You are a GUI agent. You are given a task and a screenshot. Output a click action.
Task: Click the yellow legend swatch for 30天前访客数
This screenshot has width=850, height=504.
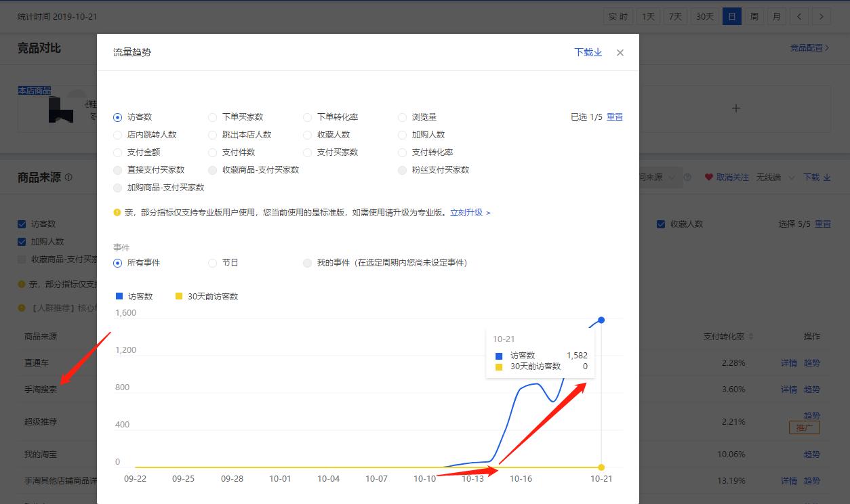tap(179, 296)
